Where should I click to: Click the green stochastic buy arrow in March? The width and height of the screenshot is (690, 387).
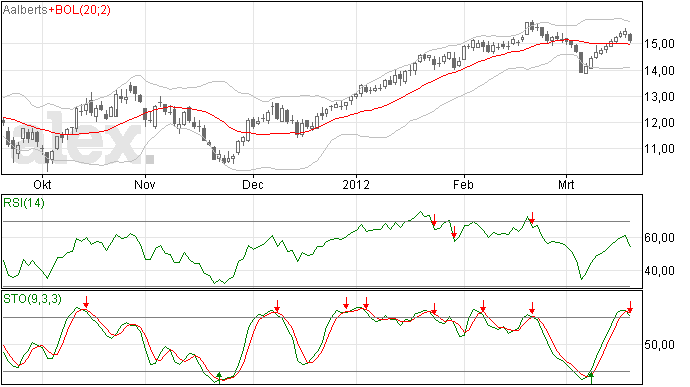[591, 378]
